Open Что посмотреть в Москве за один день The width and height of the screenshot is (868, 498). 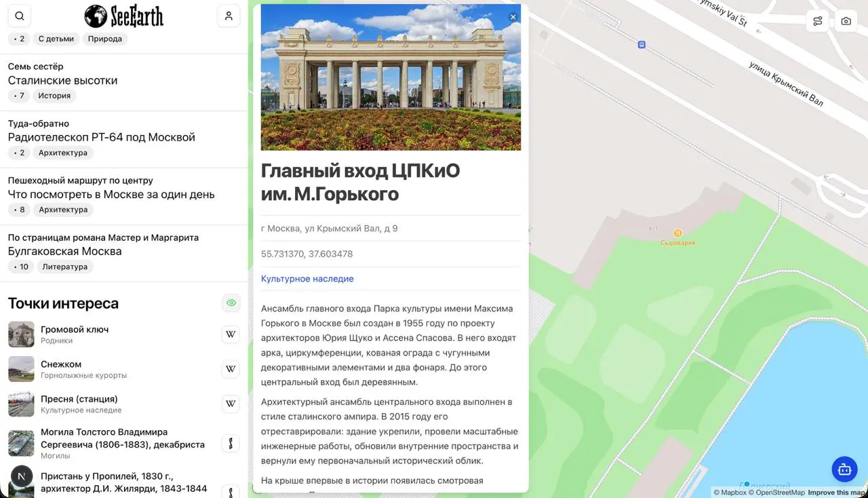tap(111, 194)
